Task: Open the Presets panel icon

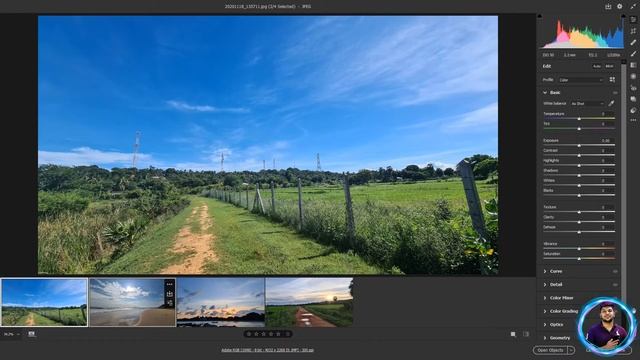Action: click(633, 111)
